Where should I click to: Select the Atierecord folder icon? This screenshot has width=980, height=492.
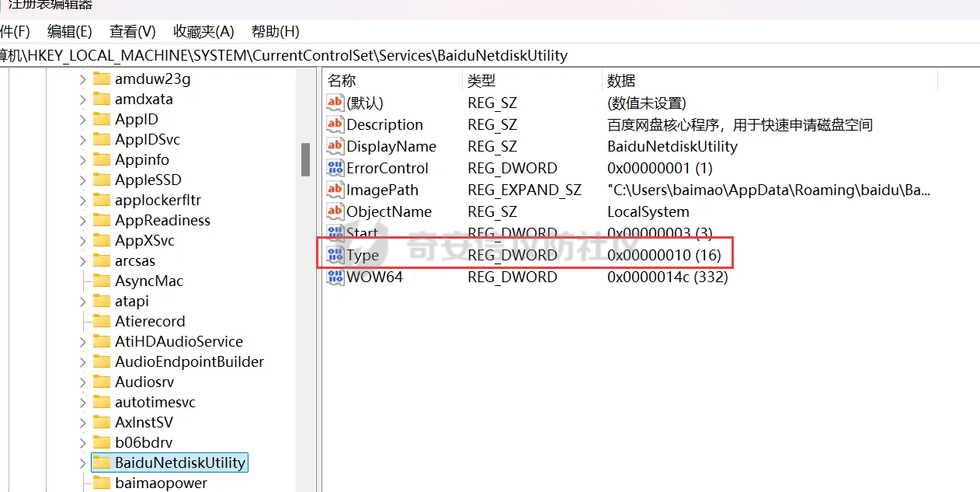102,321
